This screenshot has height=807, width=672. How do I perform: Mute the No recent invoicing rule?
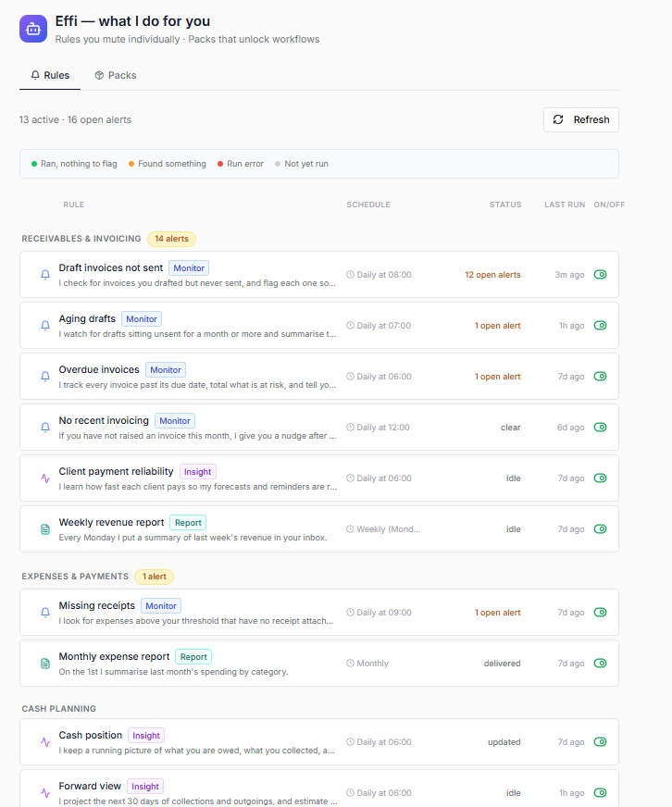pos(601,428)
